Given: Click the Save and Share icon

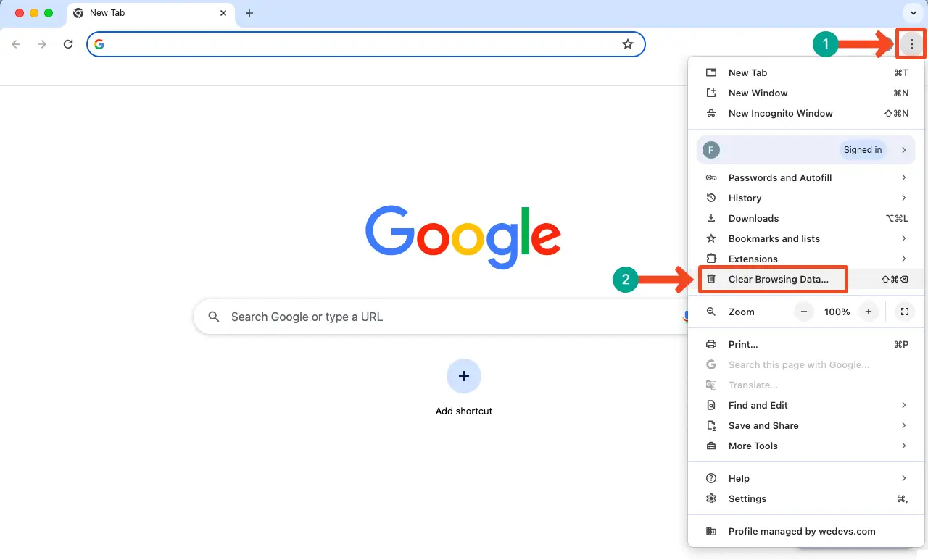Looking at the screenshot, I should click(x=711, y=425).
